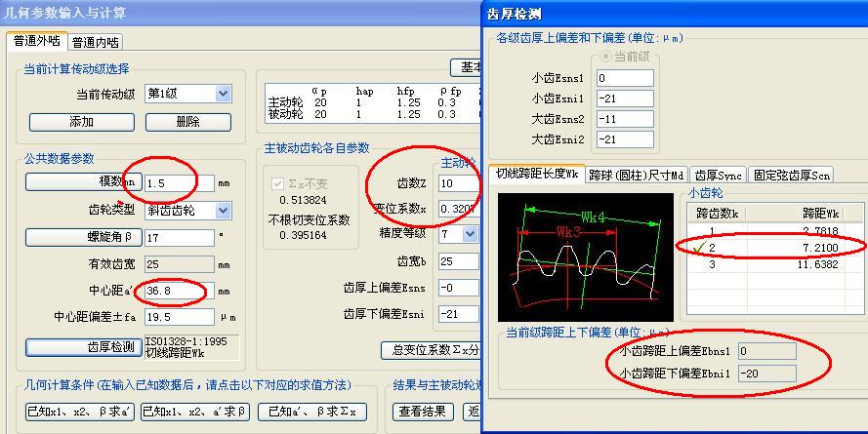Edit the 齿厚下偏差Esni field in main window
The width and height of the screenshot is (868, 434).
(x=459, y=314)
